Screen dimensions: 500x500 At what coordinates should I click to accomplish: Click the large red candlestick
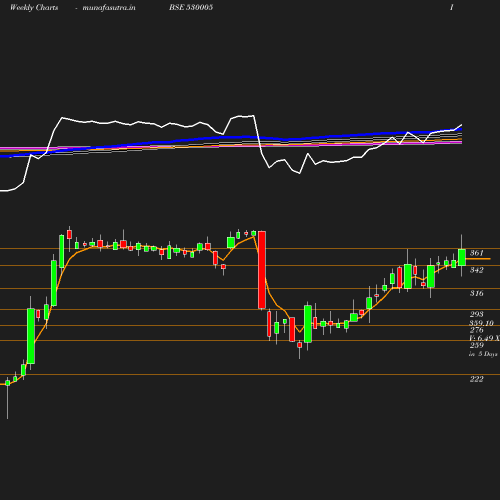(x=262, y=270)
